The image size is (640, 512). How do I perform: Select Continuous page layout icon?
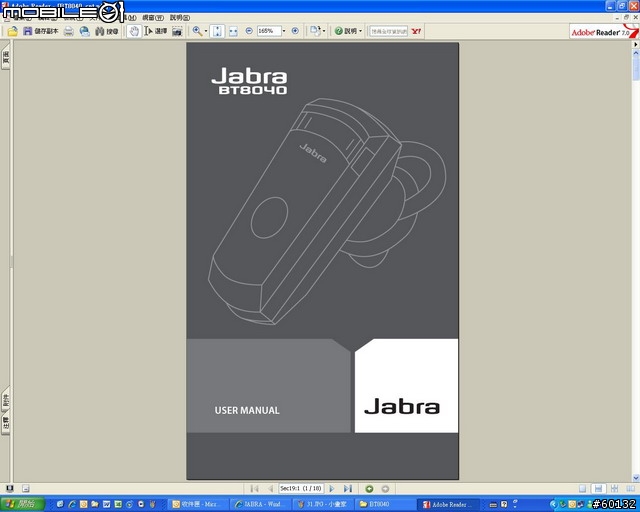598,489
